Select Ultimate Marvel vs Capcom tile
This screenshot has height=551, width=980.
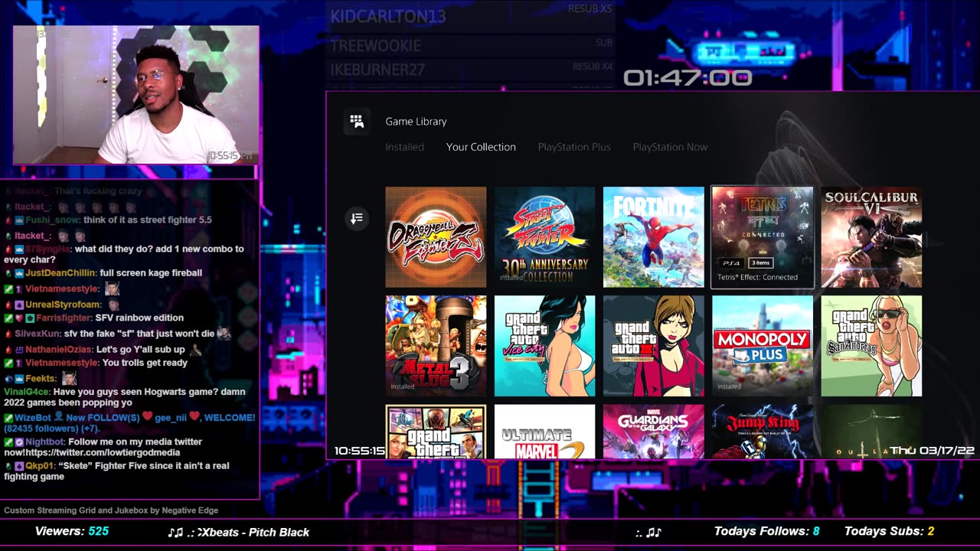544,432
